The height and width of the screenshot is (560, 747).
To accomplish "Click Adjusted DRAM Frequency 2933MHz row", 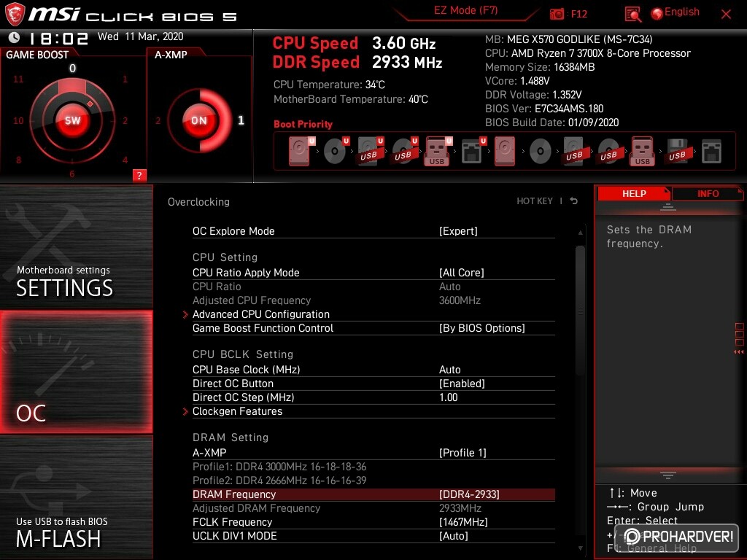I will 373,508.
